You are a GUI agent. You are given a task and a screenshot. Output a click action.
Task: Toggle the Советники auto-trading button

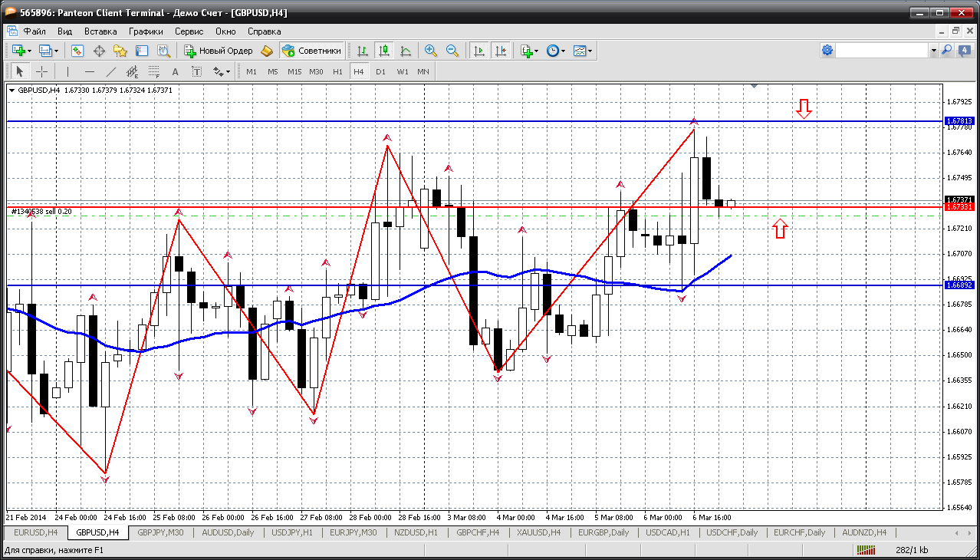311,51
